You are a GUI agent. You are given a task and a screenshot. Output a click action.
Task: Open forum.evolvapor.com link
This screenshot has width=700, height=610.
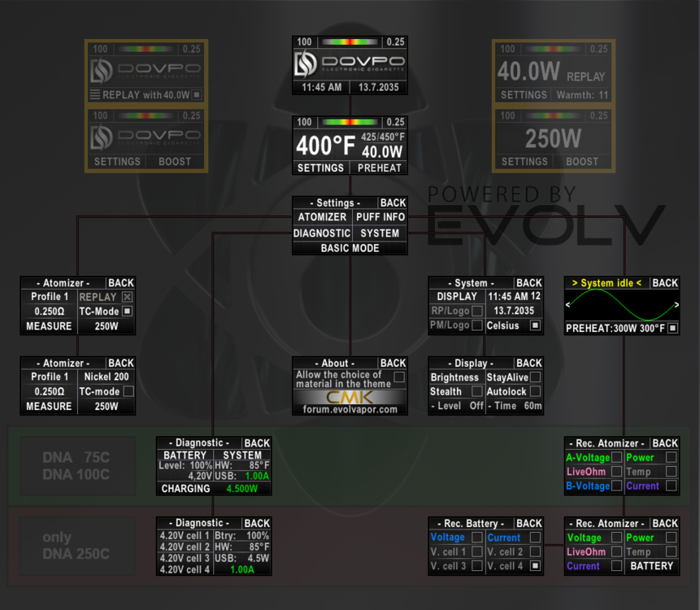[x=350, y=409]
